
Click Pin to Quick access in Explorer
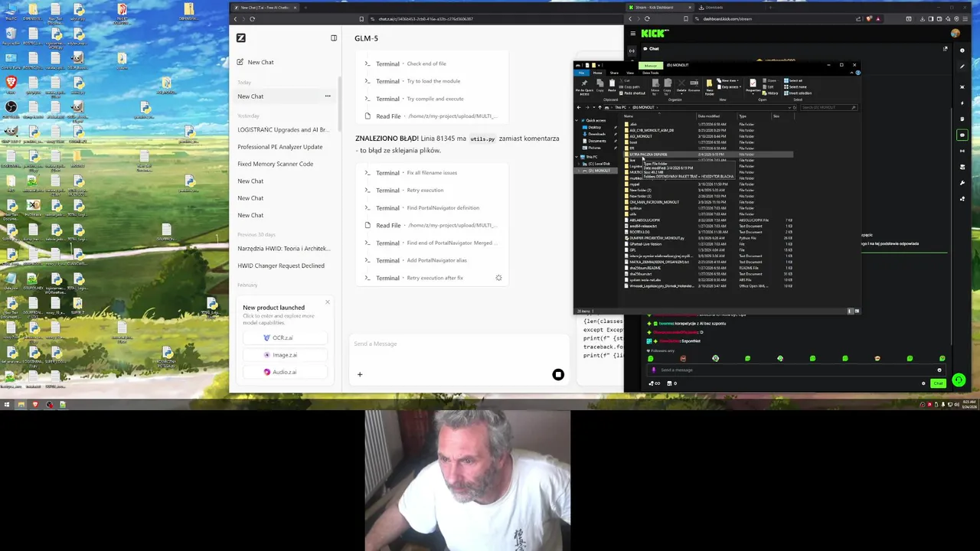584,87
